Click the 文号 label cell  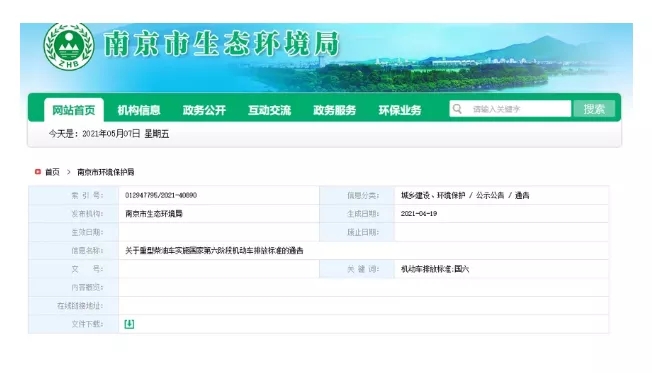coord(74,269)
